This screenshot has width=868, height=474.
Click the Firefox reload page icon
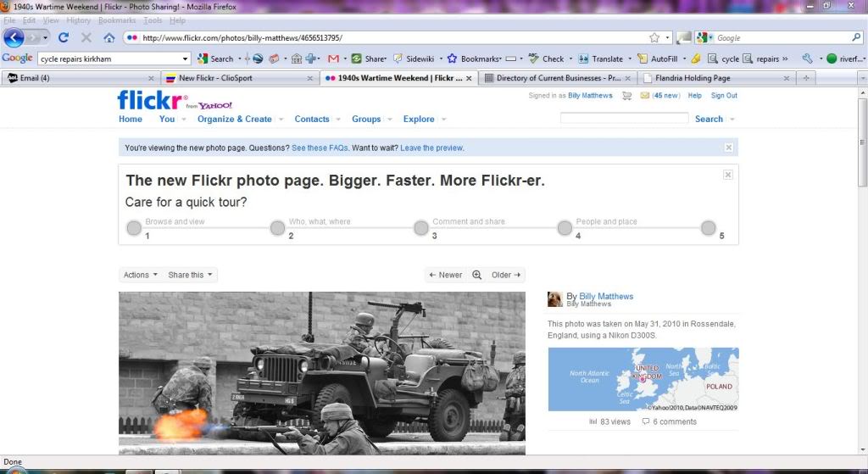63,37
